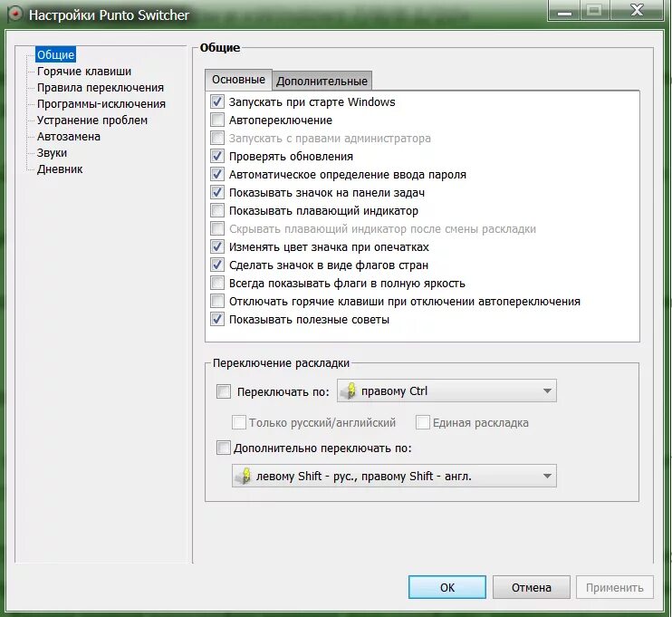This screenshot has width=672, height=617.
Task: Enable 'Автопереключение' checkbox
Action: (217, 120)
